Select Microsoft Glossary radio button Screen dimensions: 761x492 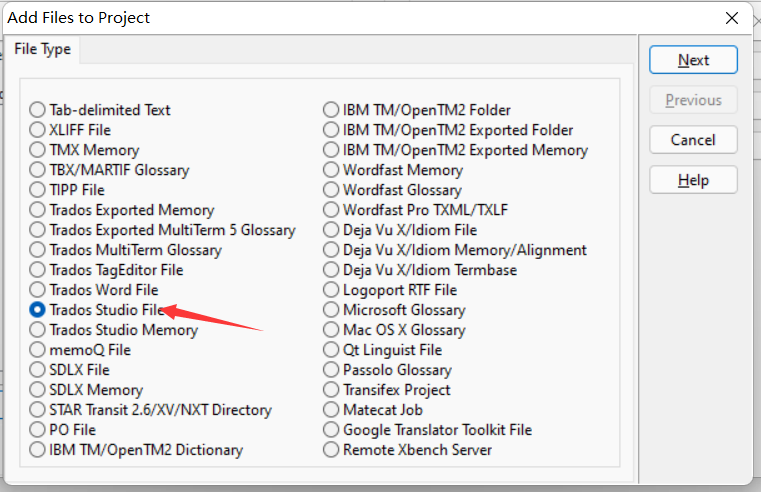[331, 310]
